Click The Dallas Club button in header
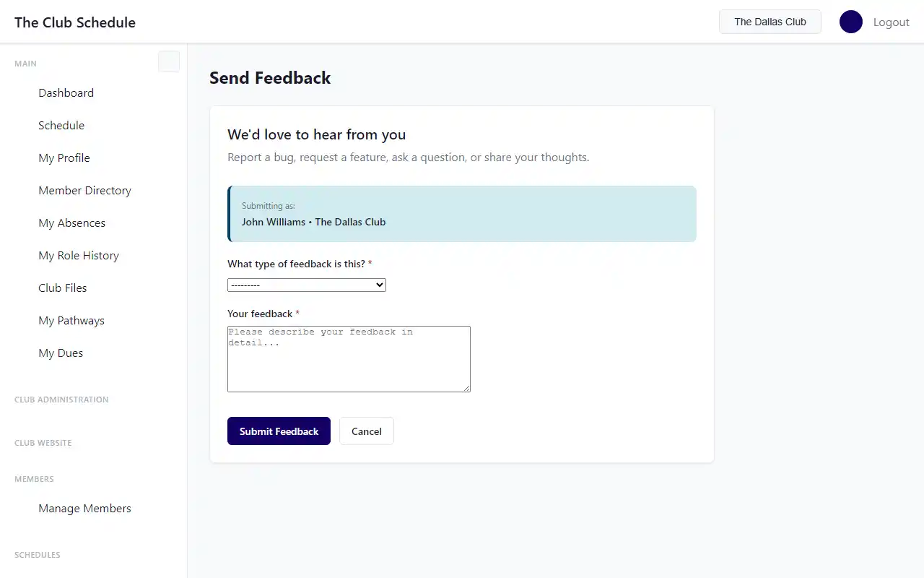 770,22
